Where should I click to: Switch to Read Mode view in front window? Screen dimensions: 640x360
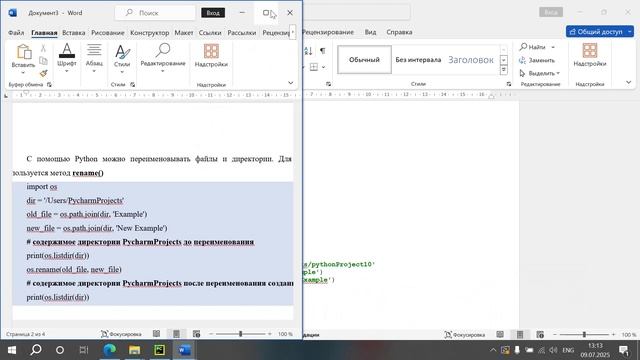[x=156, y=334]
